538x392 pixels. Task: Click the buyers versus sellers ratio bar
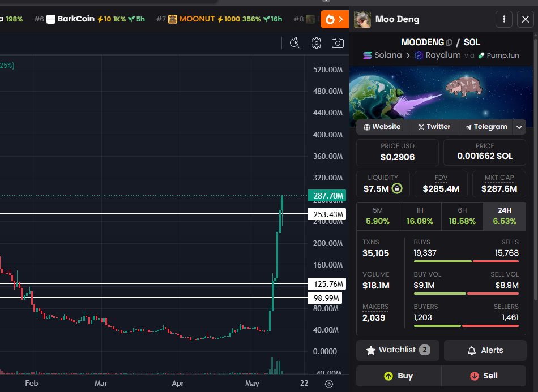pyautogui.click(x=466, y=326)
